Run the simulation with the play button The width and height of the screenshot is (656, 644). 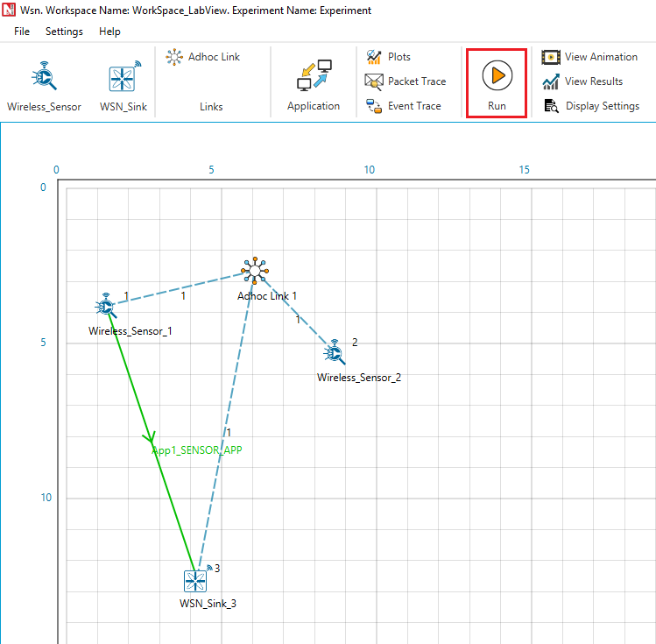(497, 75)
